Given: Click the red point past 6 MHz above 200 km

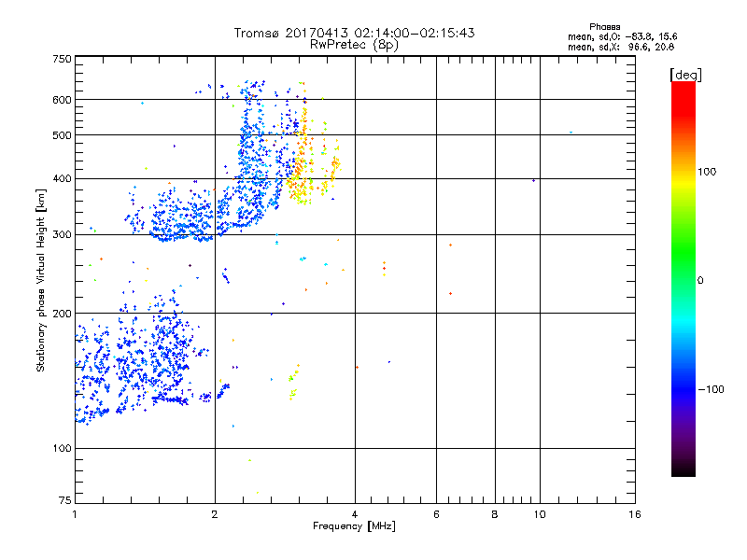Looking at the screenshot, I should pos(450,293).
